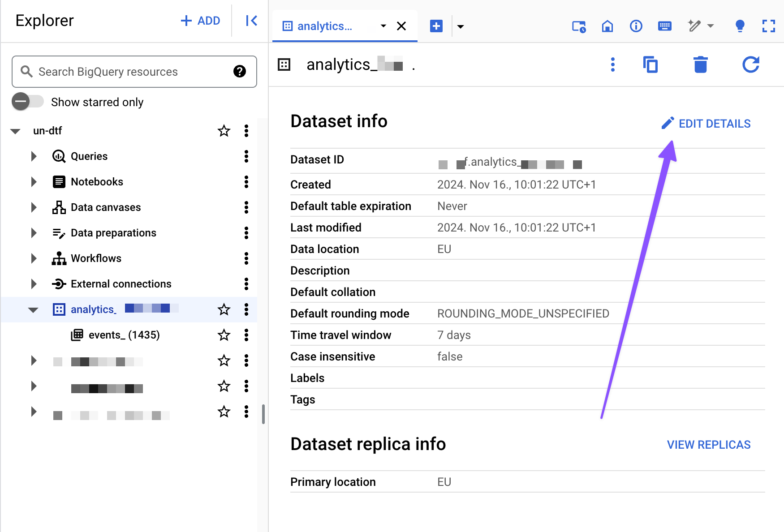Expand the Data preparations node
Image resolution: width=784 pixels, height=532 pixels.
tap(34, 233)
